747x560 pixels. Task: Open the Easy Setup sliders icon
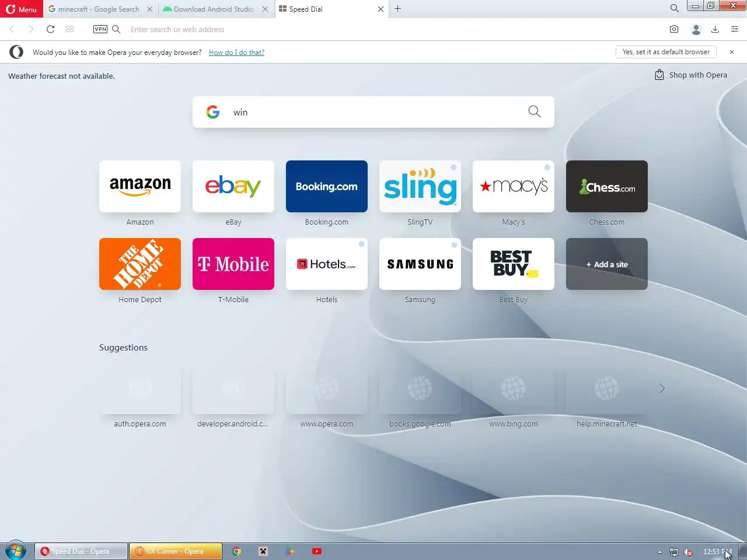(735, 29)
